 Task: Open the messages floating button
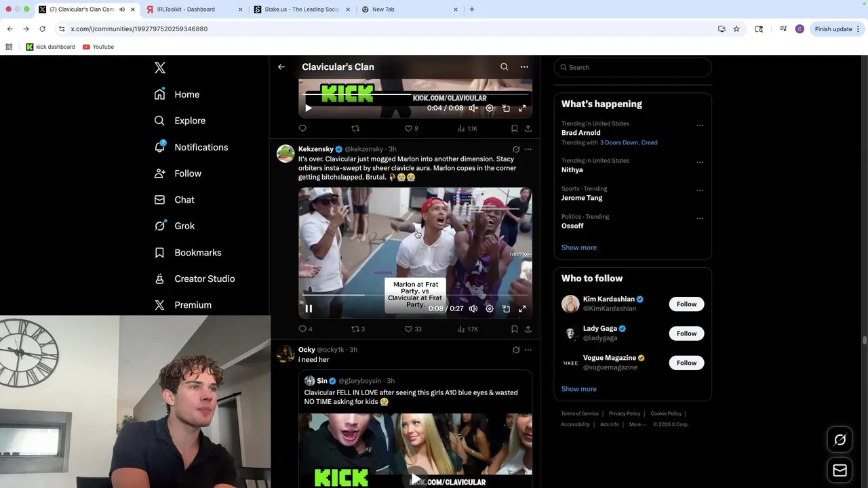click(x=840, y=470)
